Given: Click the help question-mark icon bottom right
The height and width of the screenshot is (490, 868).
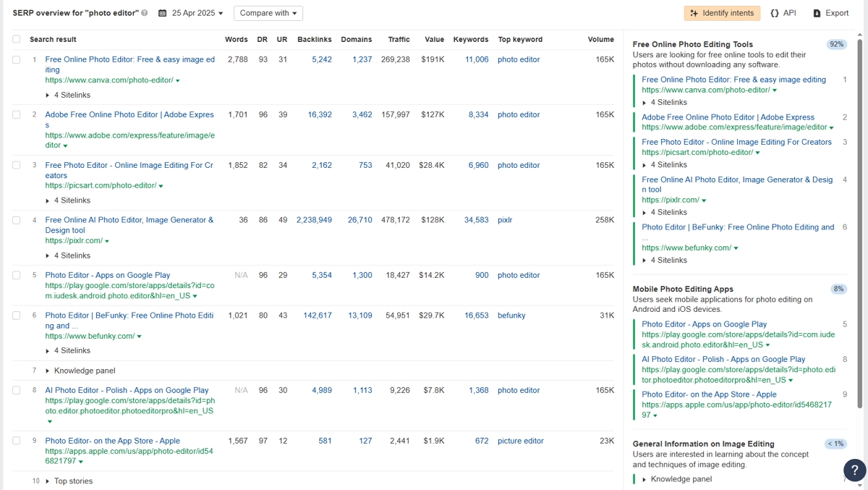Looking at the screenshot, I should click(854, 470).
